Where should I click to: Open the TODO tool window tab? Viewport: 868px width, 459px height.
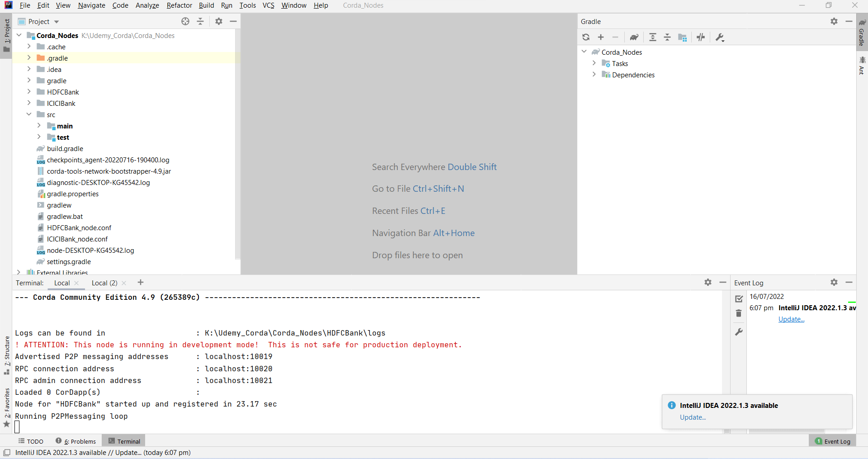click(31, 441)
